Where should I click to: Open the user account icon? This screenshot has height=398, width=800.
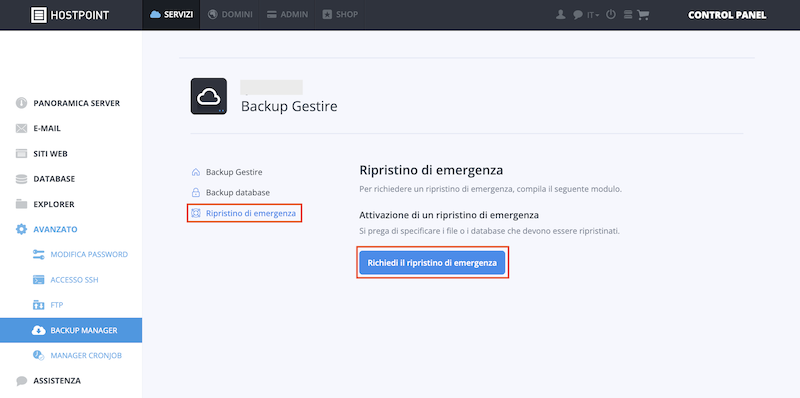561,15
